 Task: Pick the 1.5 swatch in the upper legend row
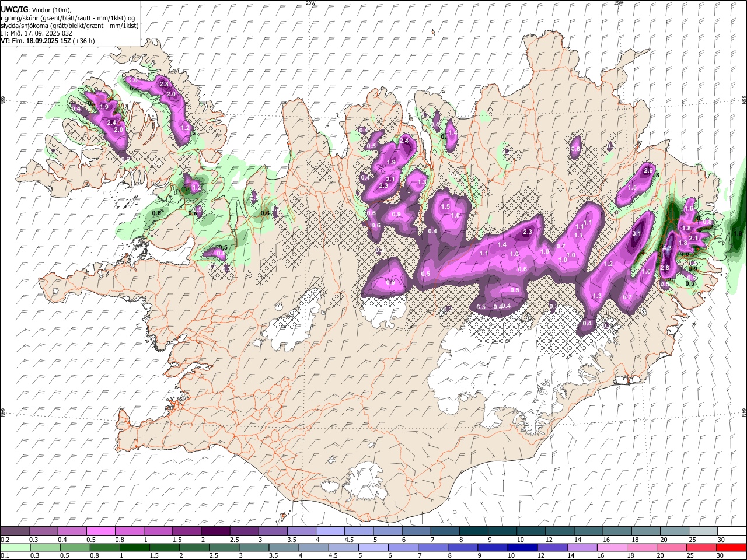tap(187, 531)
